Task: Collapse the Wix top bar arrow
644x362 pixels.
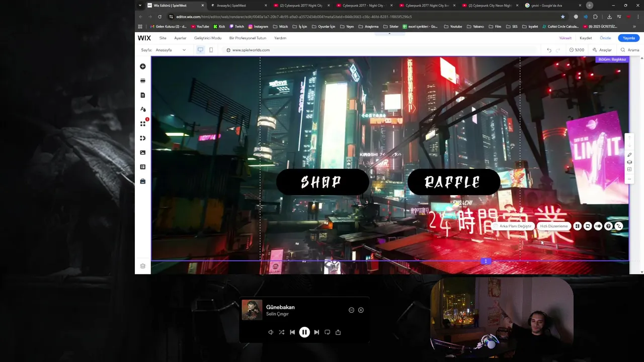Action: 389,33
